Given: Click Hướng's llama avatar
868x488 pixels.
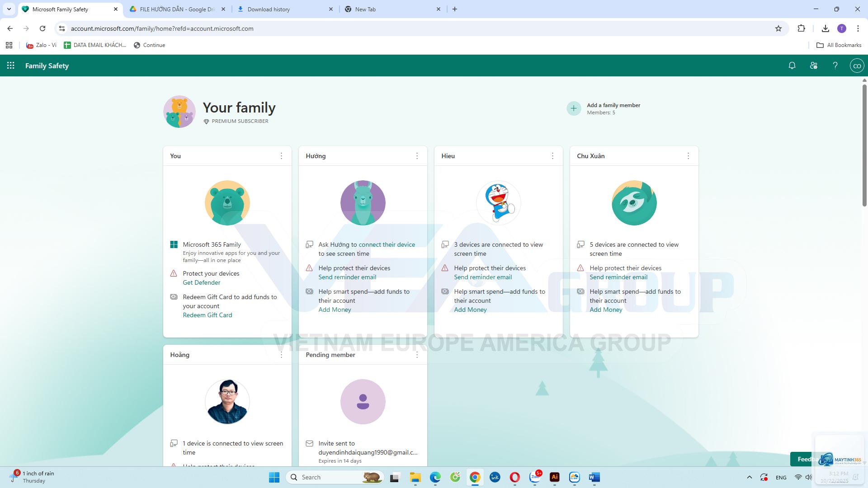Looking at the screenshot, I should [x=363, y=203].
